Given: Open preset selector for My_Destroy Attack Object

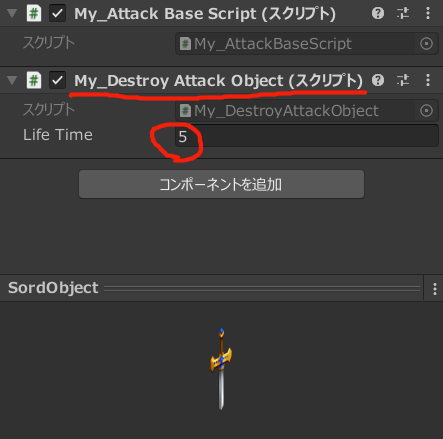Looking at the screenshot, I should [x=403, y=80].
